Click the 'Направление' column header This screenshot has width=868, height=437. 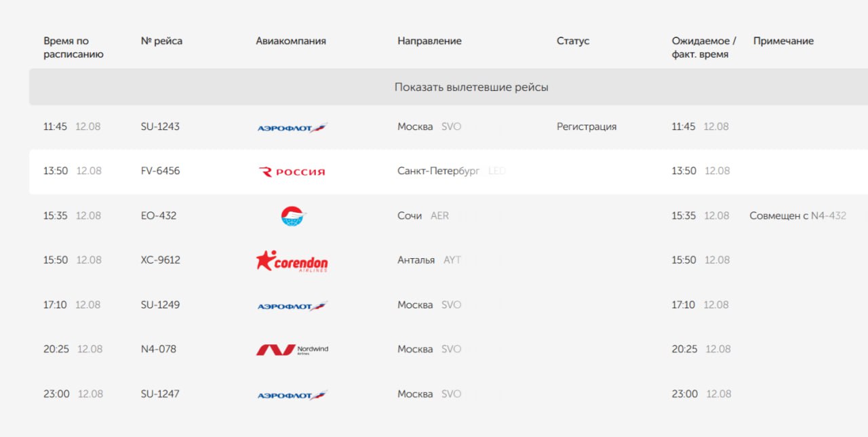click(429, 41)
